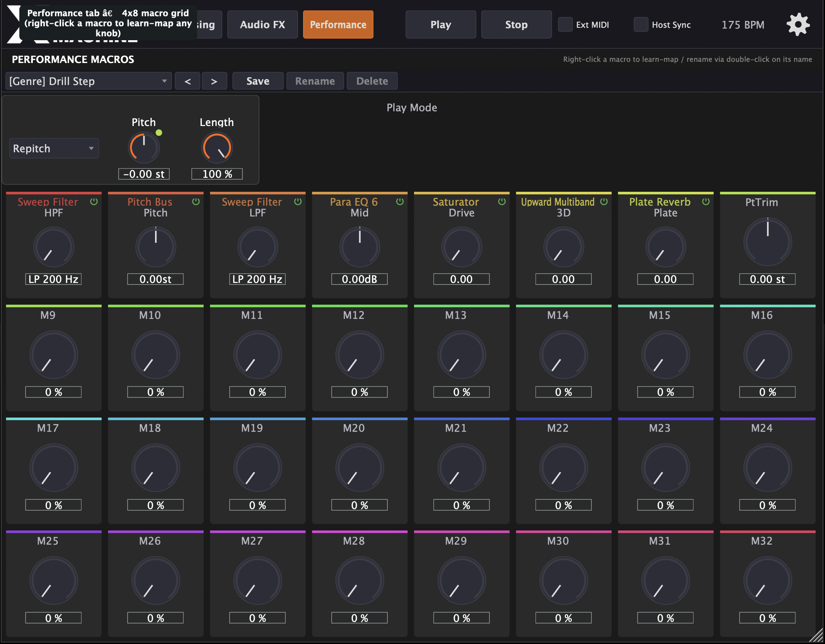Open the Drill Step preset dropdown
The height and width of the screenshot is (644, 825).
click(x=89, y=81)
